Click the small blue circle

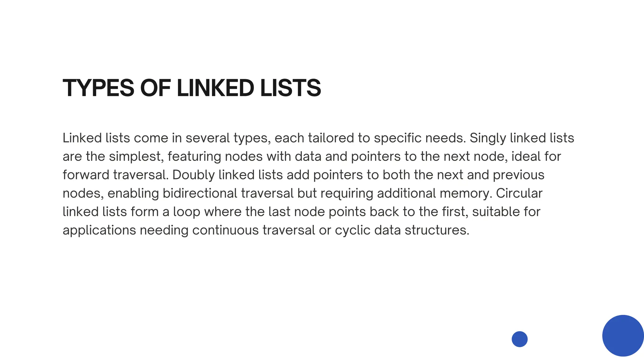coord(519,339)
